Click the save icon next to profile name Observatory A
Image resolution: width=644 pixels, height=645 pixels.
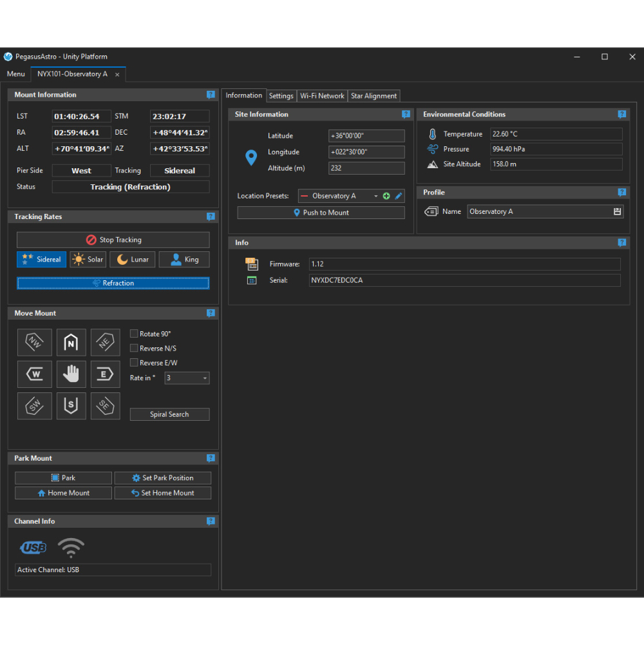click(616, 211)
